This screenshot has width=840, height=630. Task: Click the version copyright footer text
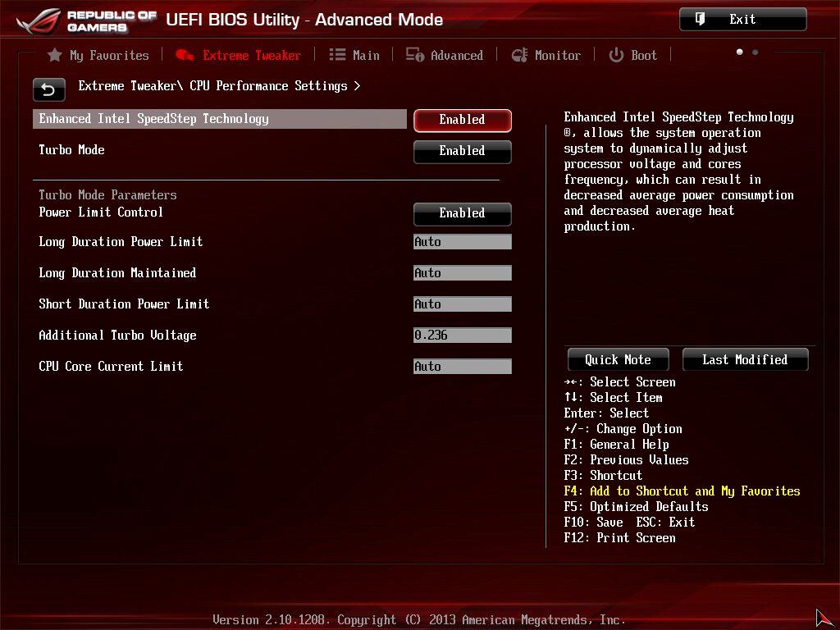[x=419, y=620]
